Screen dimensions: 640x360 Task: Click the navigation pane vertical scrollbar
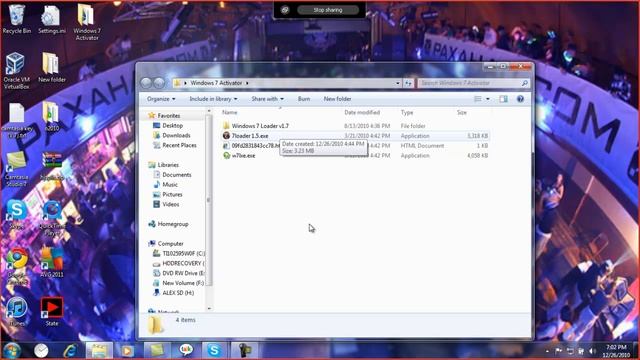point(209,200)
